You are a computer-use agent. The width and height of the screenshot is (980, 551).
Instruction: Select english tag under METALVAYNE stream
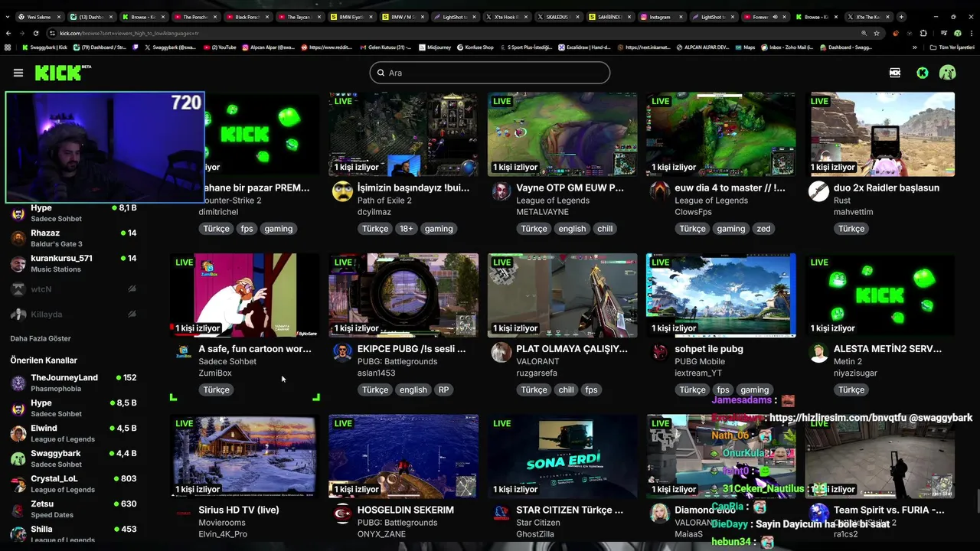pos(572,229)
